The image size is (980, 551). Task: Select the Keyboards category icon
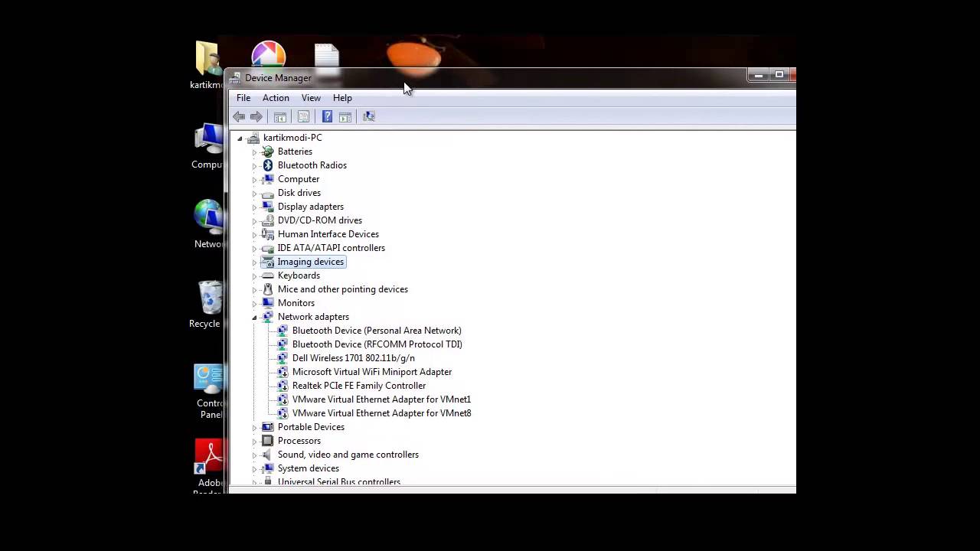click(267, 275)
